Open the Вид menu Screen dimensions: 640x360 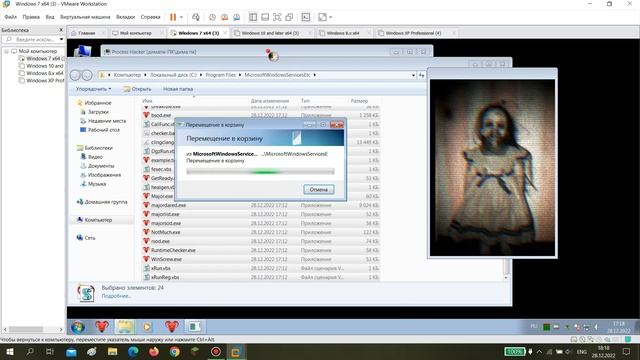50,17
